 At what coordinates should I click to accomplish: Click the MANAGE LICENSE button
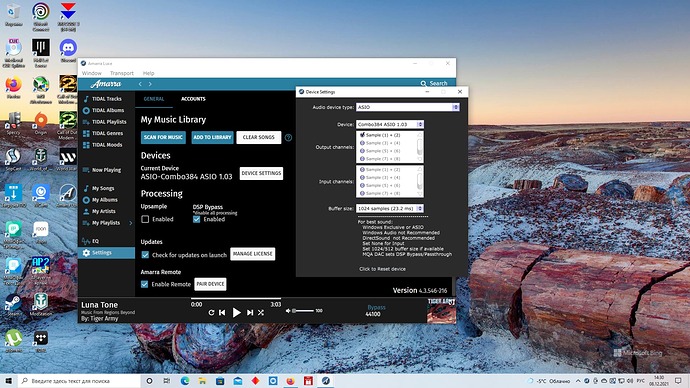(253, 254)
